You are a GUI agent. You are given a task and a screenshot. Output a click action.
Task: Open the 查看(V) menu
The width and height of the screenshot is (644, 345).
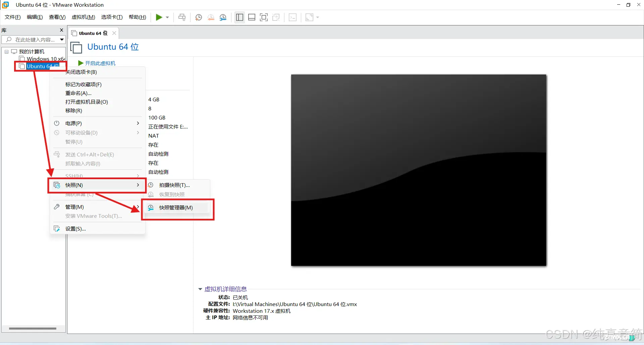[x=57, y=17]
